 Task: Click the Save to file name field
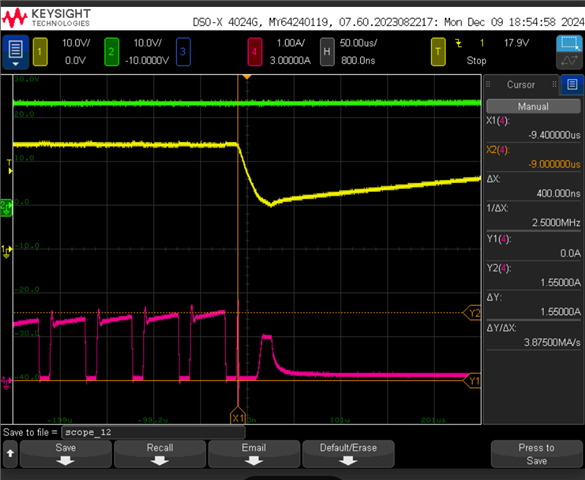point(153,432)
